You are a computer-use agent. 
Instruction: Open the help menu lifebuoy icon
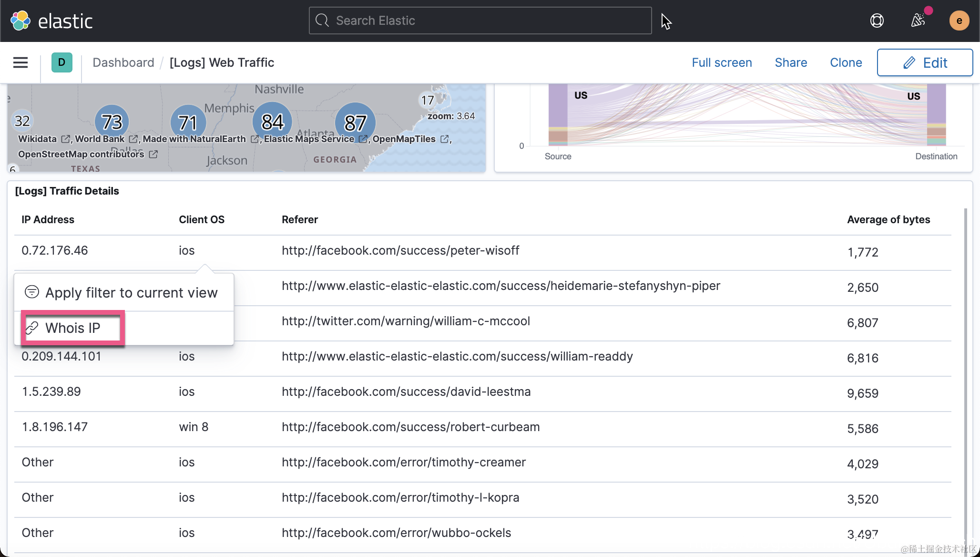[877, 21]
